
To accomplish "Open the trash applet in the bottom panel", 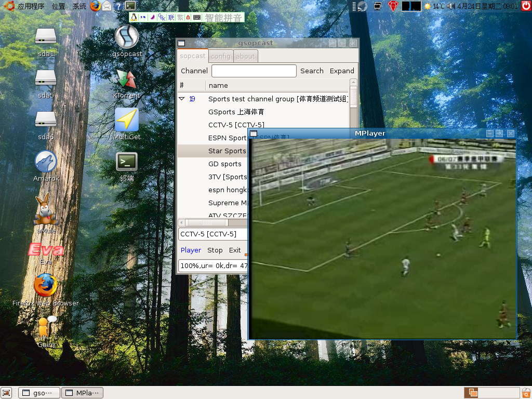I will (x=526, y=393).
